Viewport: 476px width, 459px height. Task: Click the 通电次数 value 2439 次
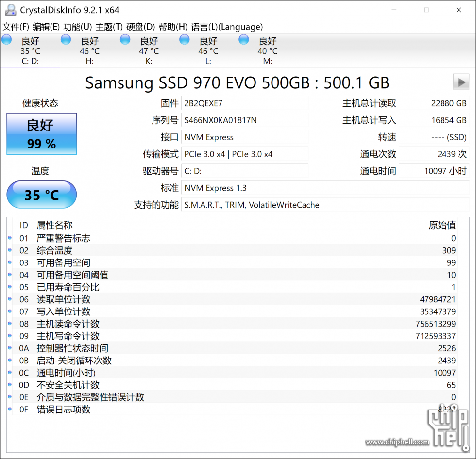434,154
